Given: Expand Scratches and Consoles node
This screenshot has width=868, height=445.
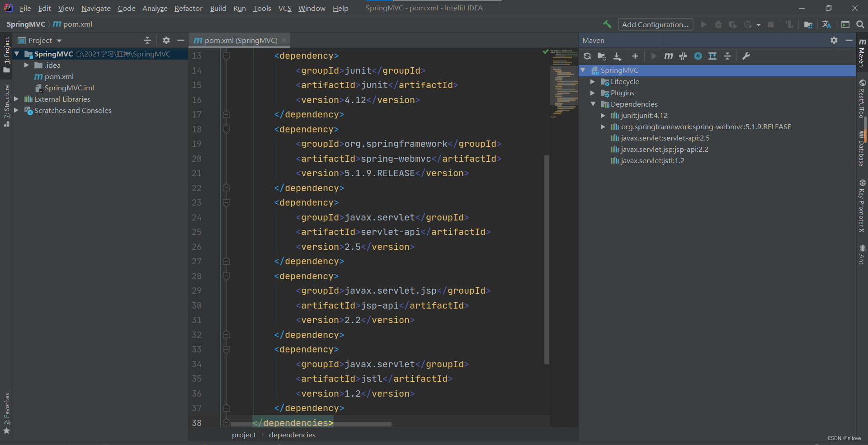Looking at the screenshot, I should pyautogui.click(x=17, y=110).
